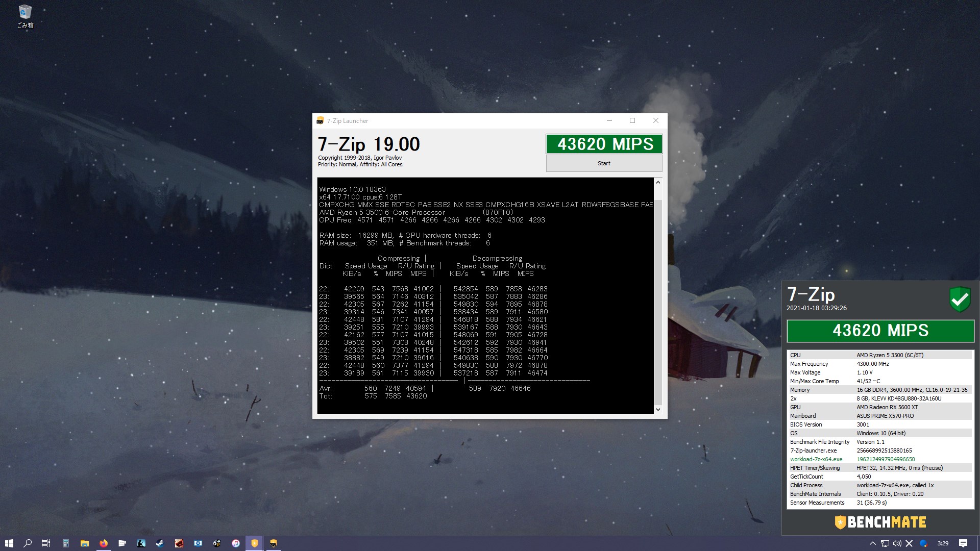980x551 pixels.
Task: Click the 1962124997904996650 hash value
Action: pyautogui.click(x=886, y=459)
